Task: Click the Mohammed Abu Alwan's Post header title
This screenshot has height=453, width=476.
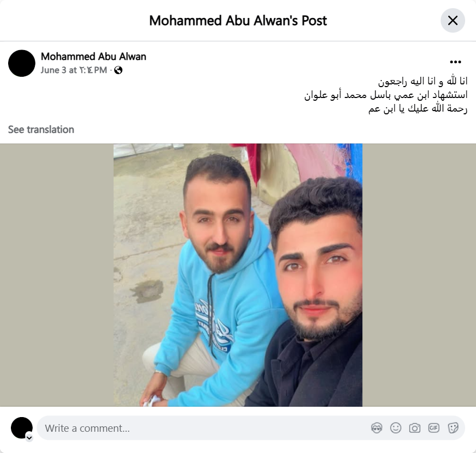Action: point(238,21)
